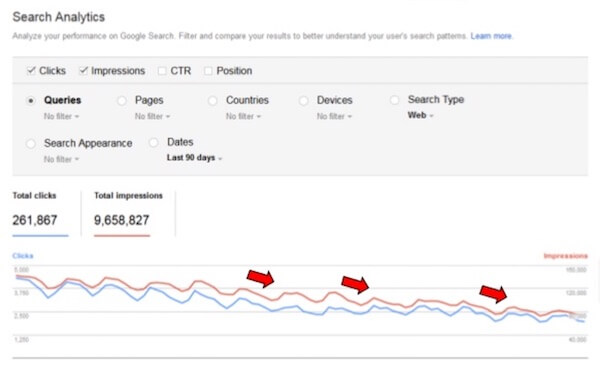Uncheck the Impressions checkbox
This screenshot has height=365, width=600.
[83, 71]
